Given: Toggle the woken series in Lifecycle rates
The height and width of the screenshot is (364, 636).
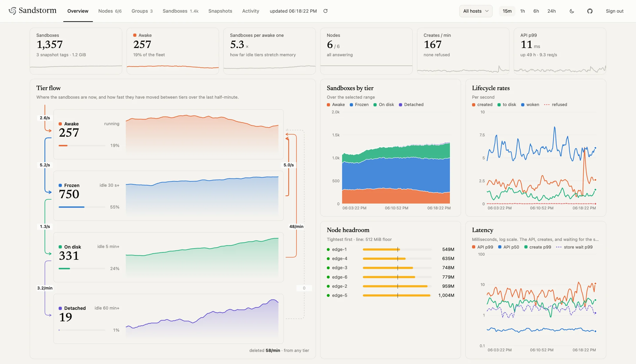Looking at the screenshot, I should (530, 105).
